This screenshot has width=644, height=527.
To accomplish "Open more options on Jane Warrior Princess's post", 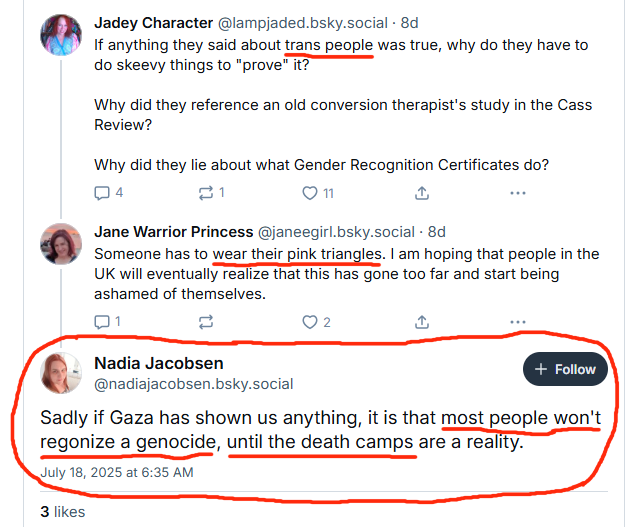I will point(518,321).
